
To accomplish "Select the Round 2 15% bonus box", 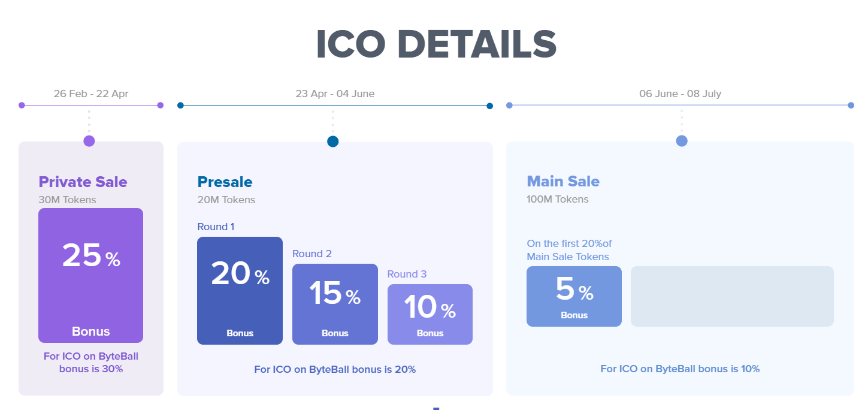I will click(x=335, y=304).
